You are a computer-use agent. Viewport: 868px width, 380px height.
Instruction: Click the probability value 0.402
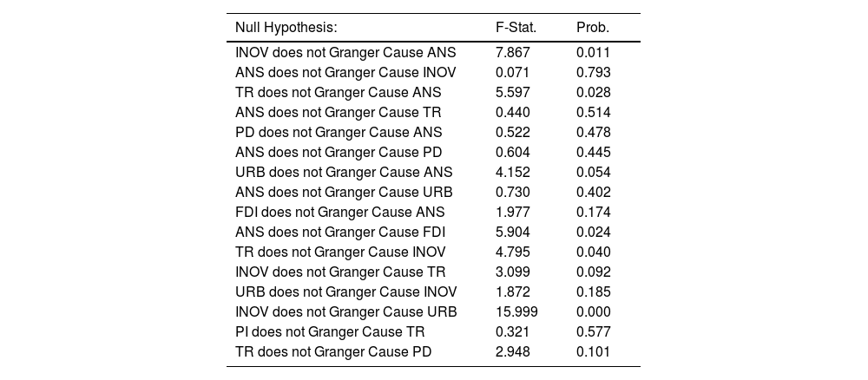(593, 193)
